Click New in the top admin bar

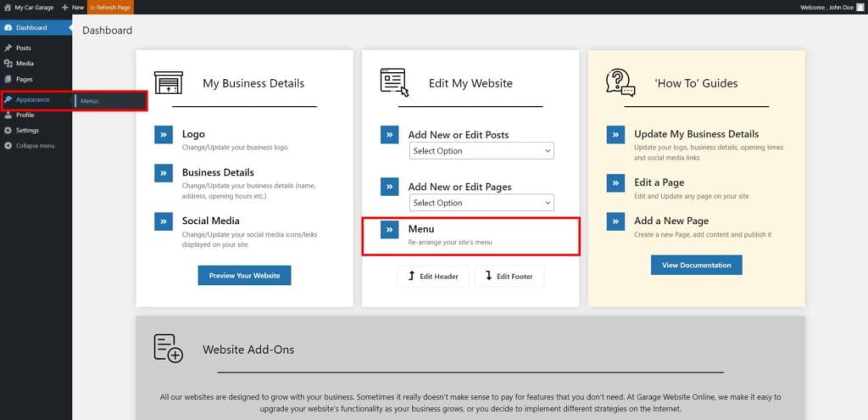(x=78, y=8)
